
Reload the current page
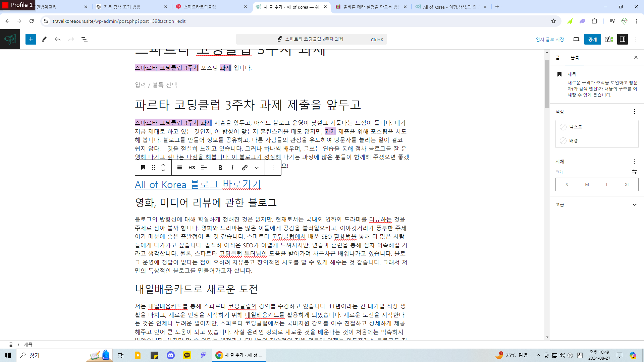coord(32,21)
